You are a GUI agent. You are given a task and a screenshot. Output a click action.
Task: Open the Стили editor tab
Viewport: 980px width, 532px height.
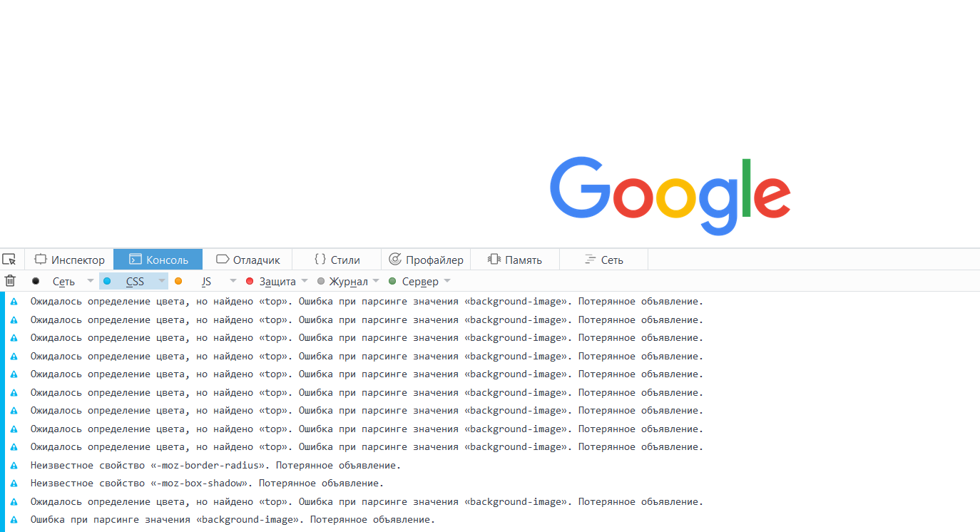[x=337, y=260]
